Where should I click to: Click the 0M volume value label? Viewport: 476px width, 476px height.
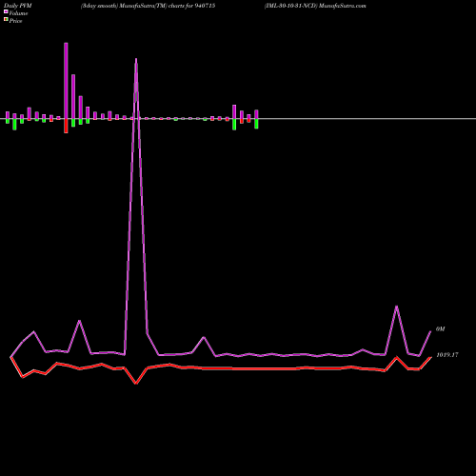(x=441, y=329)
